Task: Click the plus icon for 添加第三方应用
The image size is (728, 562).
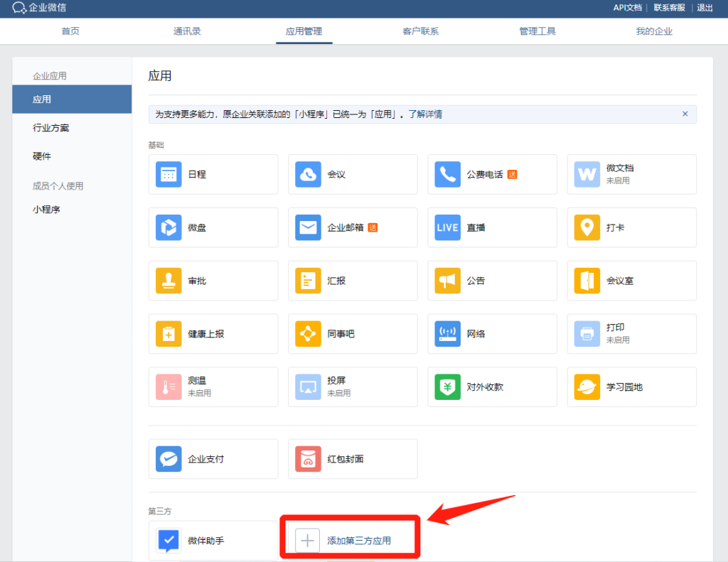Action: (x=307, y=541)
